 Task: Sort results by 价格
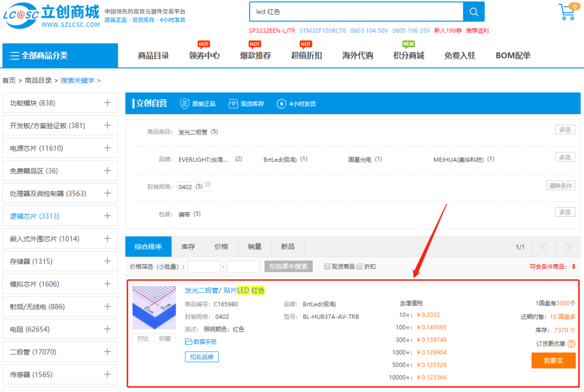coord(221,247)
